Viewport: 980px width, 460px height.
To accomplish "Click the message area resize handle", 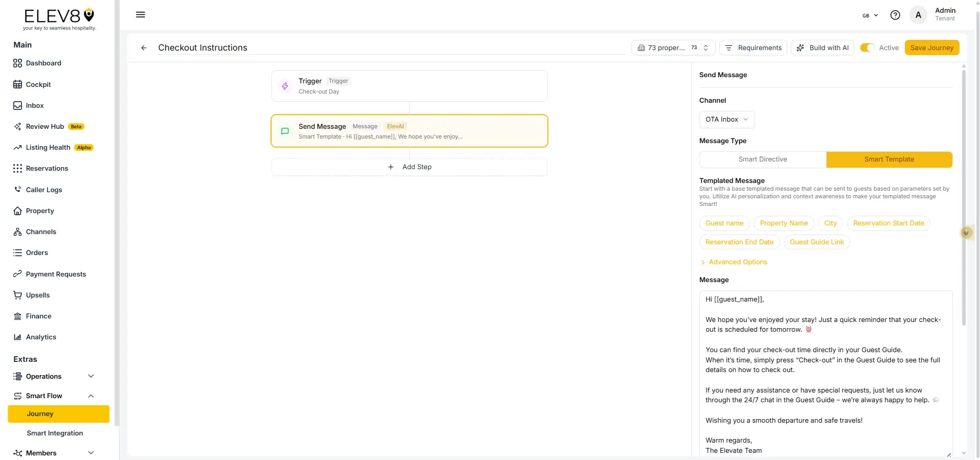I will (x=949, y=454).
